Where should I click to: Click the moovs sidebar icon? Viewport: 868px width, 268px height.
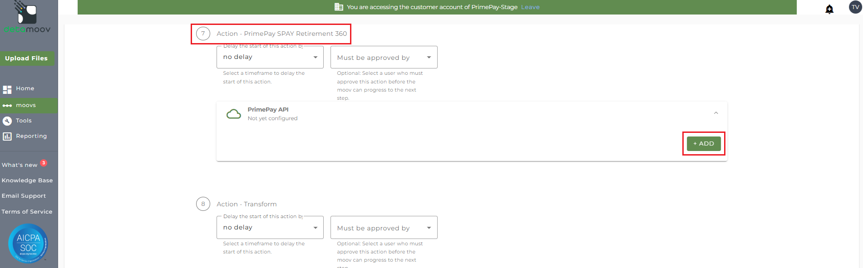coord(7,106)
